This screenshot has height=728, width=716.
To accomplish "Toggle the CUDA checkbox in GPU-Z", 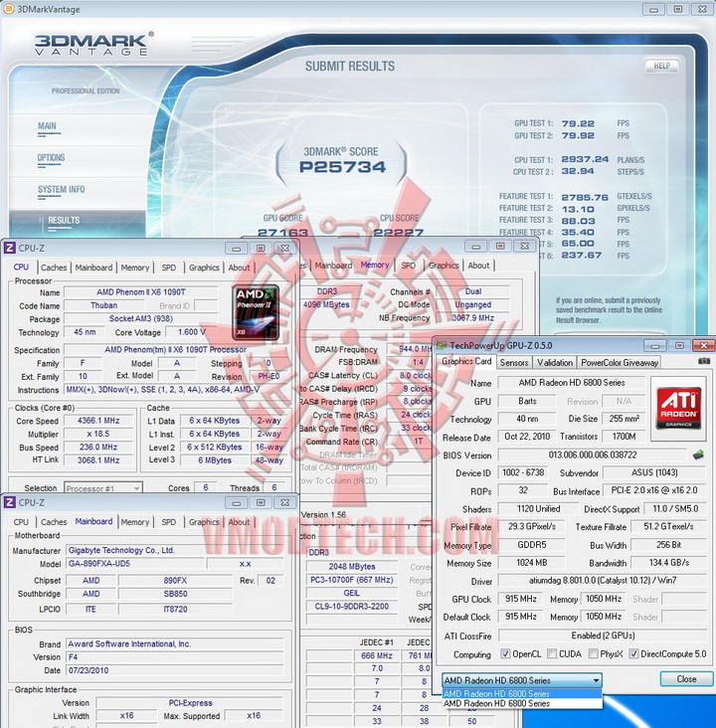I will click(x=552, y=653).
